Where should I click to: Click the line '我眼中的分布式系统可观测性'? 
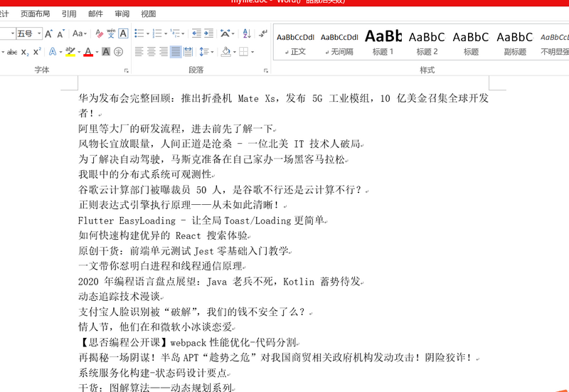pos(145,174)
